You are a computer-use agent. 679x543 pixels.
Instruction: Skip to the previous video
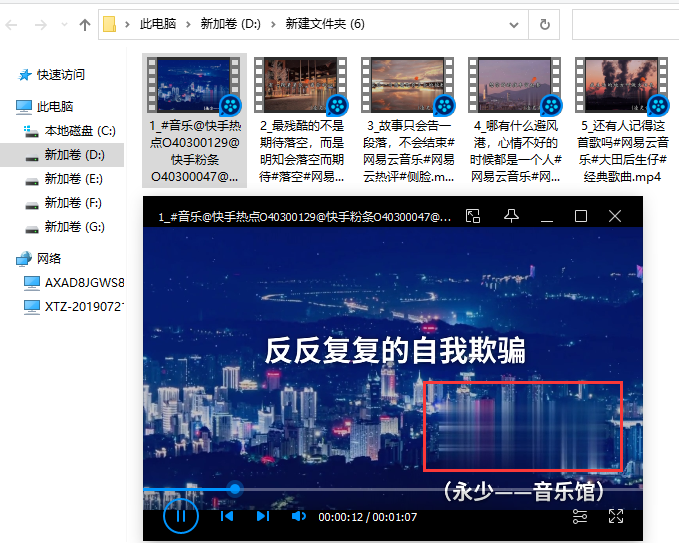pyautogui.click(x=227, y=516)
